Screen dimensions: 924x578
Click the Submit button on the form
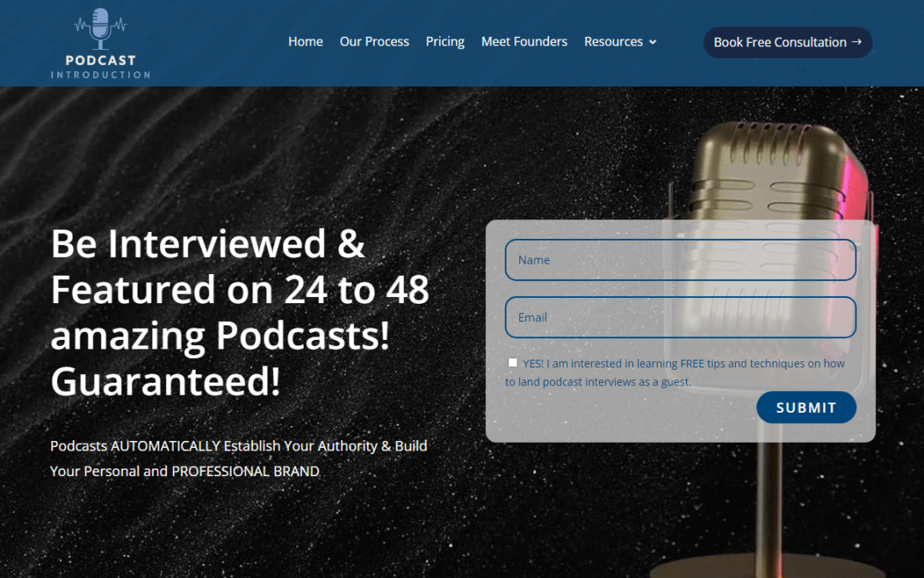coord(806,407)
